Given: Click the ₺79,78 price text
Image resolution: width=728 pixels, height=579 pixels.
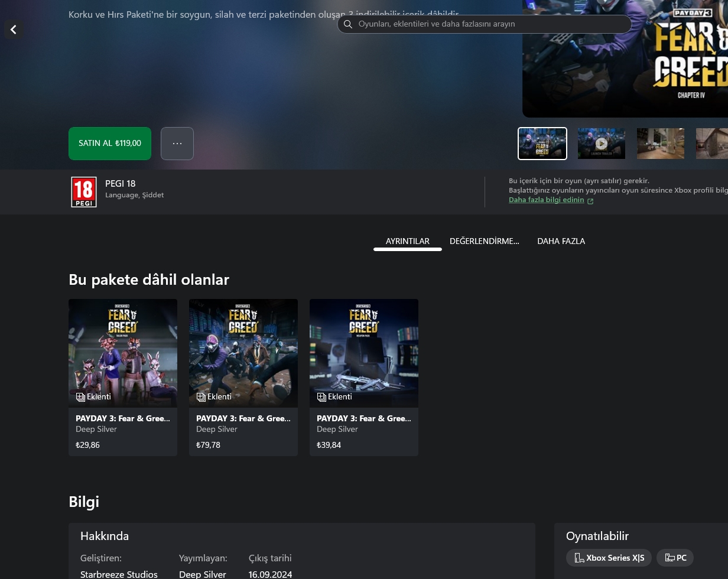Looking at the screenshot, I should [208, 445].
